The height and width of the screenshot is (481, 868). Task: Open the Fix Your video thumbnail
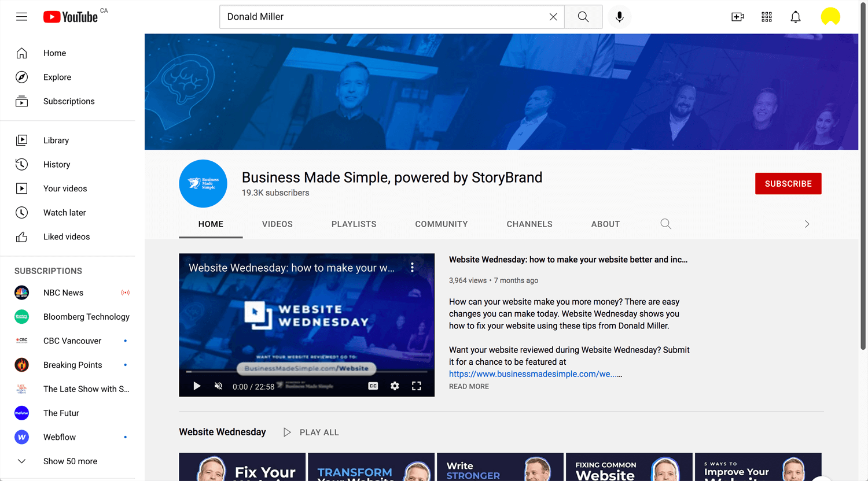[x=242, y=467]
